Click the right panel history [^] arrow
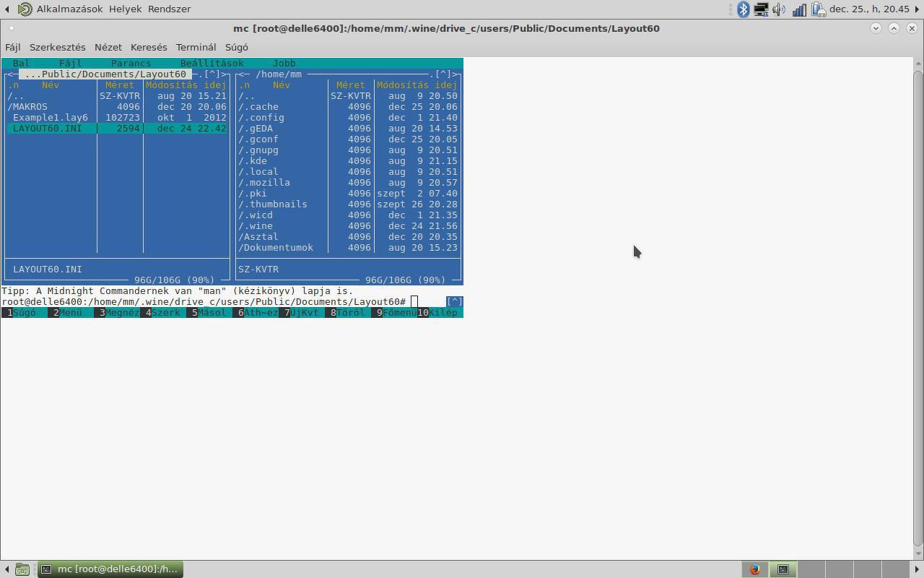The width and height of the screenshot is (924, 578). point(443,74)
